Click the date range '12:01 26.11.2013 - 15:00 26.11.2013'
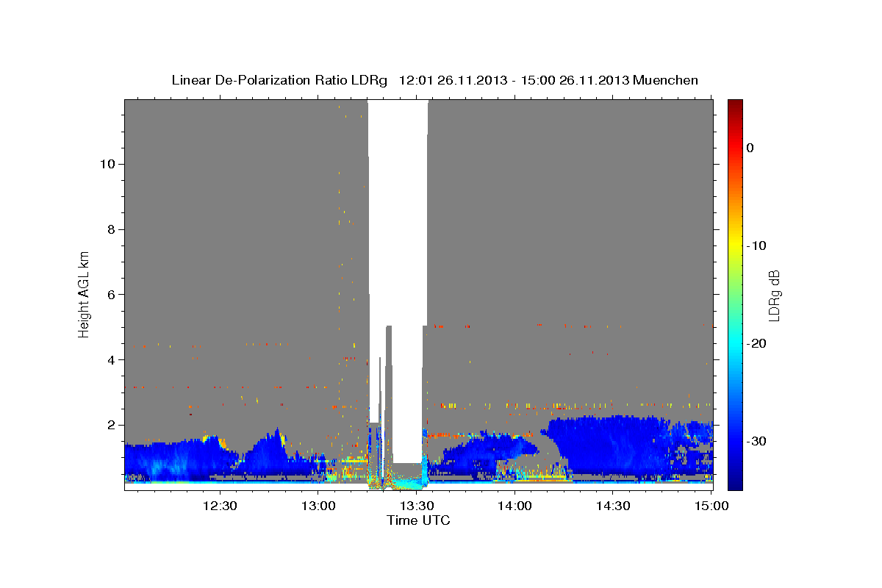This screenshot has width=882, height=588. (514, 80)
